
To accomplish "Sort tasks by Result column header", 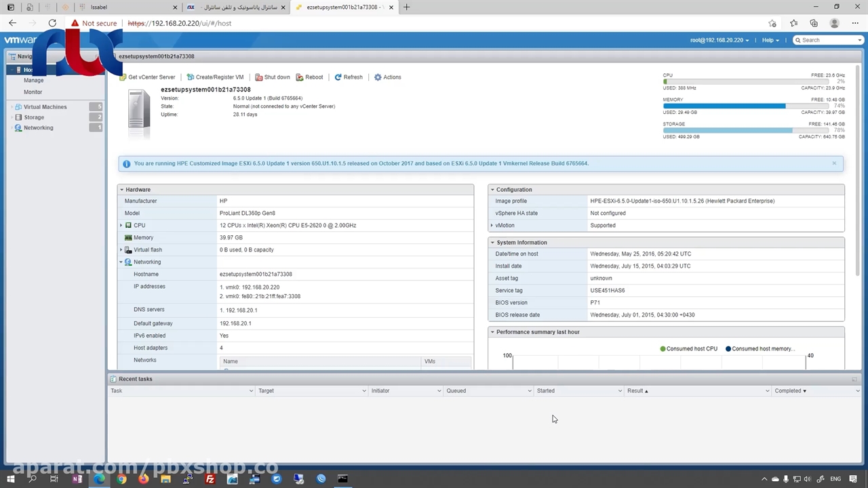I will [637, 391].
